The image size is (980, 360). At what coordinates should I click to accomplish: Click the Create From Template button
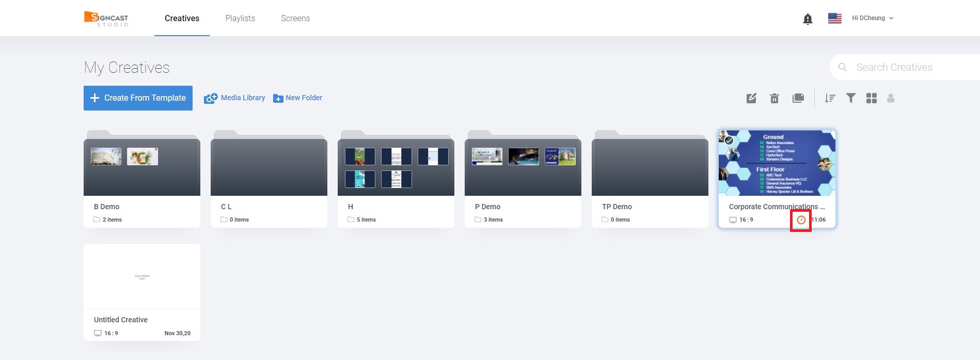point(138,98)
